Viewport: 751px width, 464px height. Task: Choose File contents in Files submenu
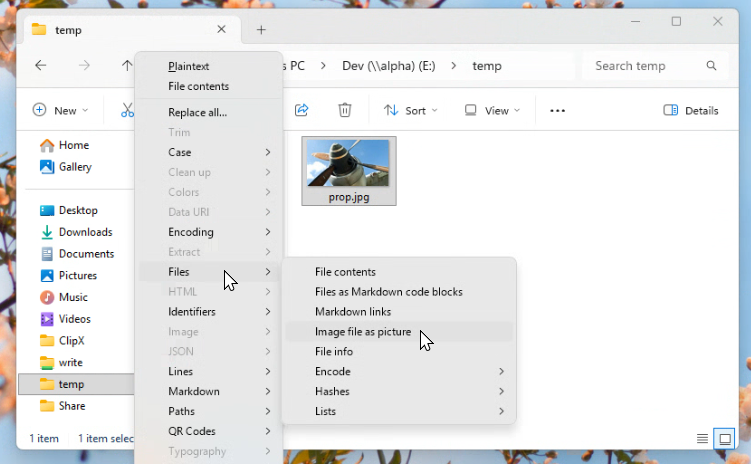pyautogui.click(x=399, y=272)
